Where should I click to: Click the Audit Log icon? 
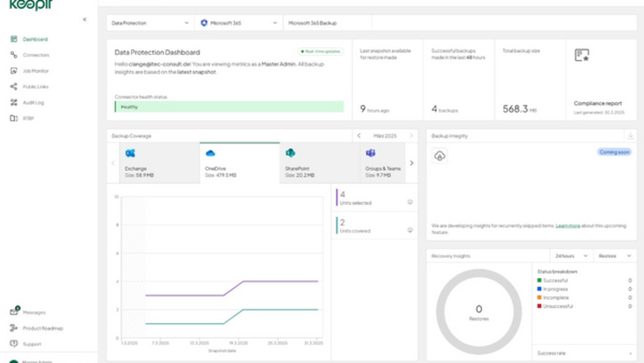14,103
